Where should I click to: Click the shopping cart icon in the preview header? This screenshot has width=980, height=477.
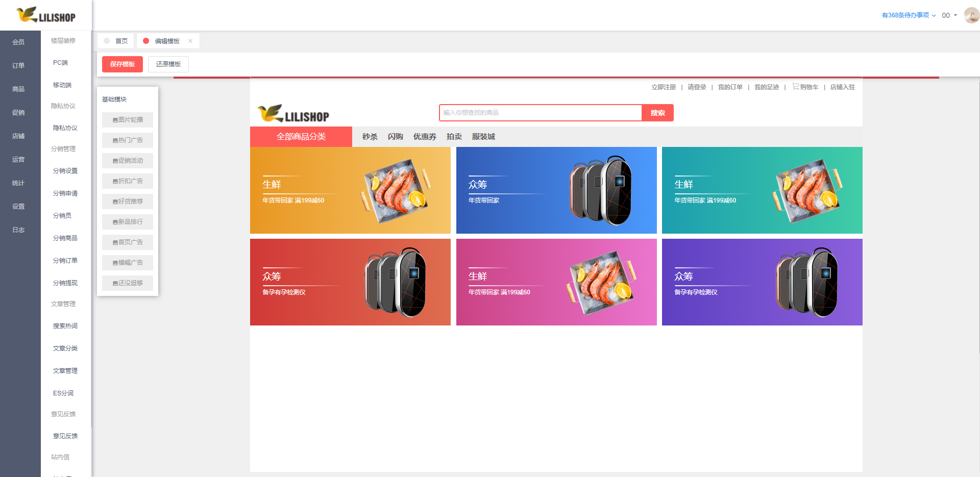[x=795, y=87]
